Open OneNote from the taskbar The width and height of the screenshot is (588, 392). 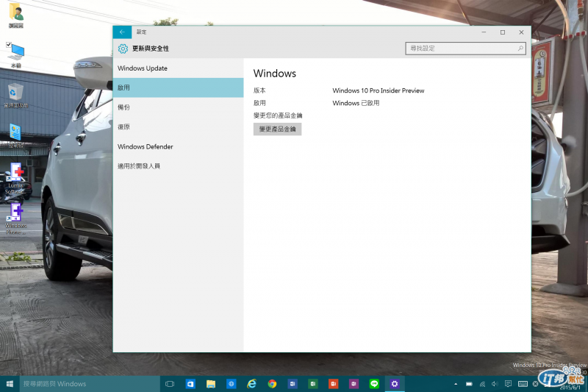tap(354, 384)
